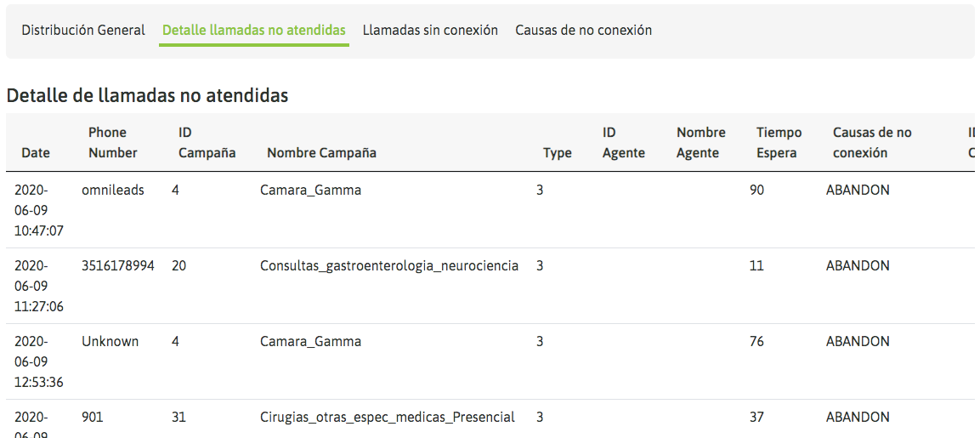Click Cirugias_otras_espec_medicas_Presencial campaign cell

[387, 418]
